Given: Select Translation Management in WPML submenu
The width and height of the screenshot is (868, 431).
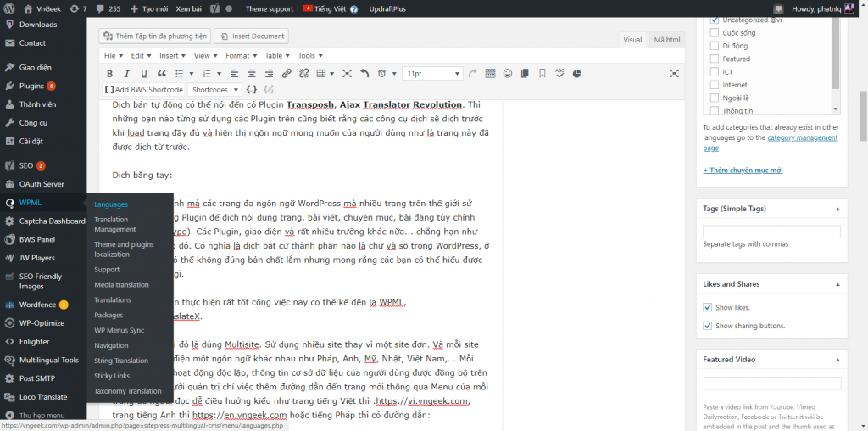Looking at the screenshot, I should pos(115,224).
